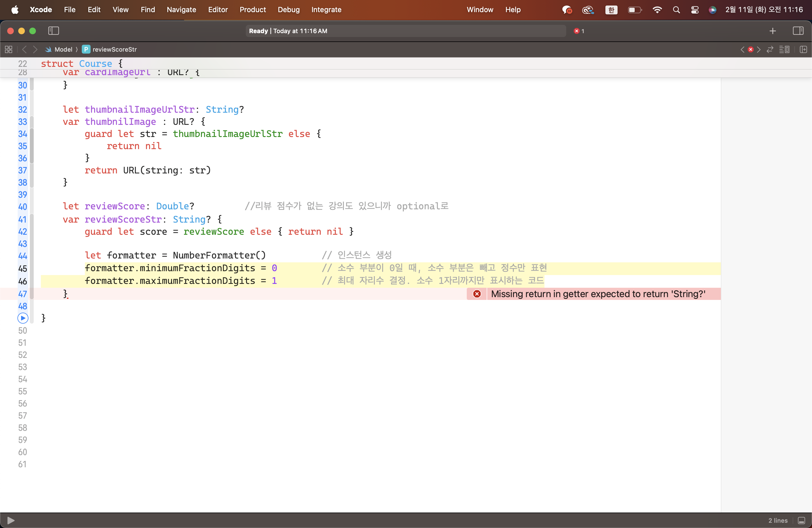Viewport: 812px width, 528px height.
Task: Toggle the inspector panel on right
Action: click(x=798, y=31)
